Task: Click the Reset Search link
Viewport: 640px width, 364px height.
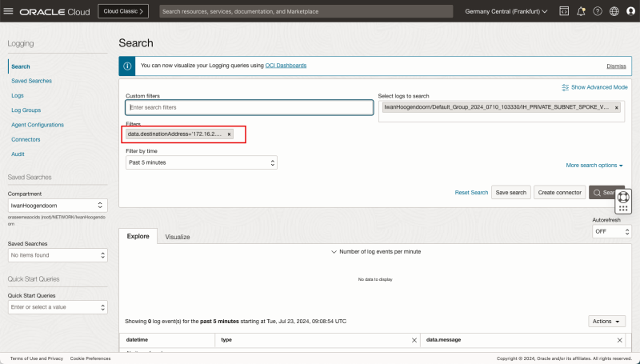Action: pos(471,193)
